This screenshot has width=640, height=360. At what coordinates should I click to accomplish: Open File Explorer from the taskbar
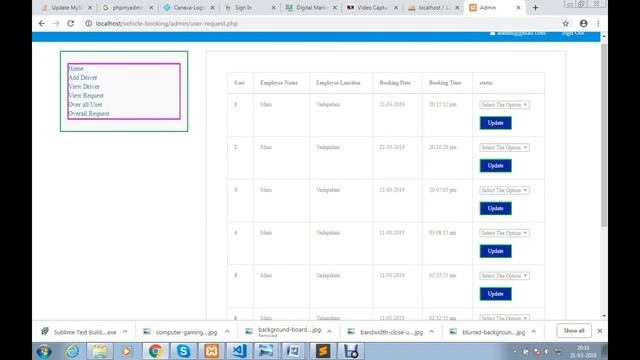click(x=100, y=351)
